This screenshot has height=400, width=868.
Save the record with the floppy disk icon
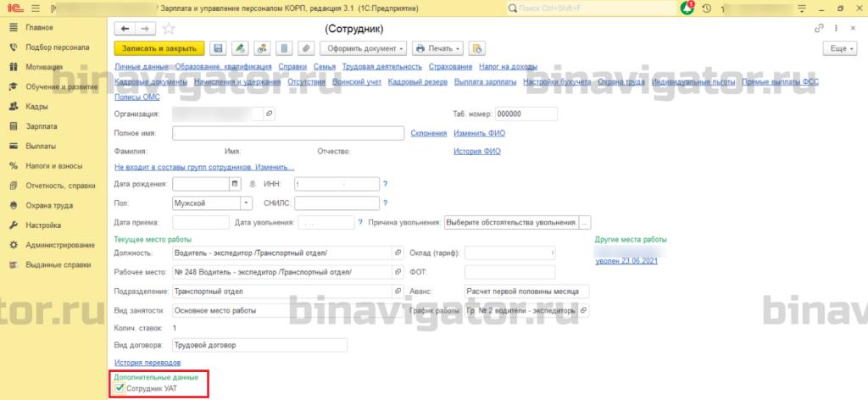tap(218, 48)
